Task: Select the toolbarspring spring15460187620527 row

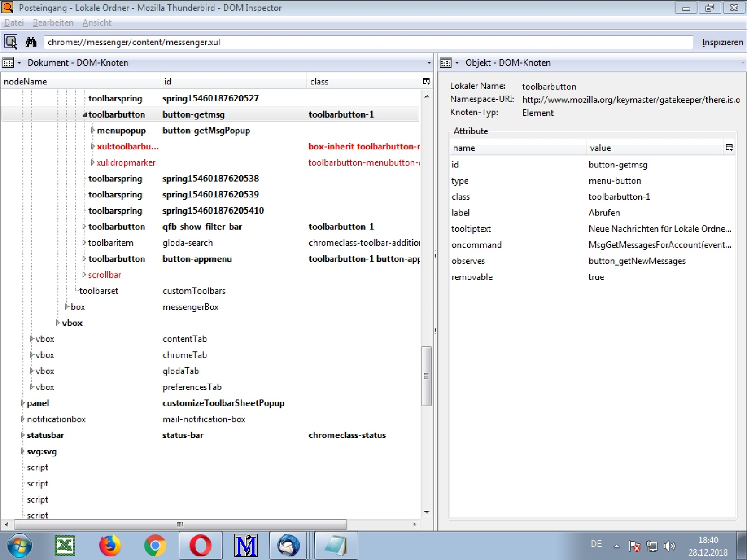Action: click(211, 98)
